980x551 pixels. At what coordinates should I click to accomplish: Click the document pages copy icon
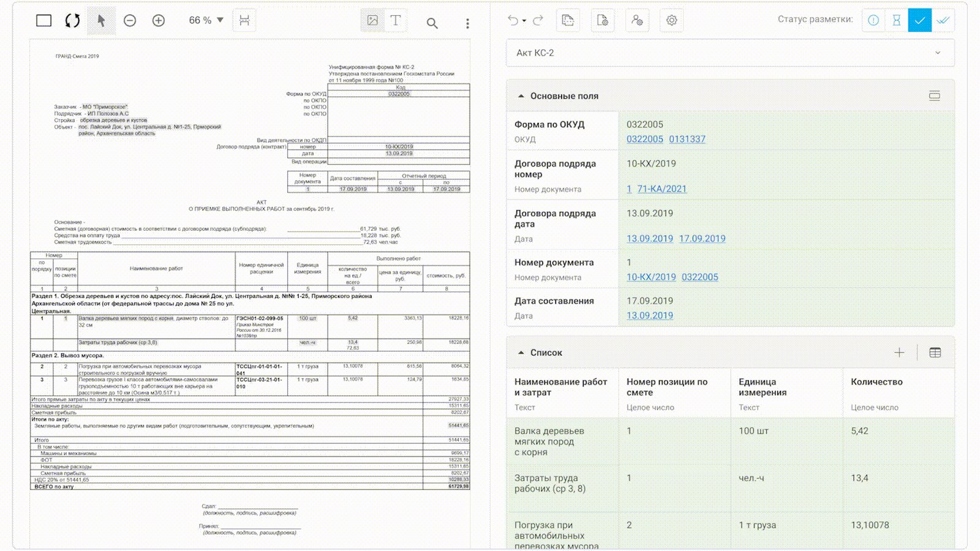(x=568, y=20)
